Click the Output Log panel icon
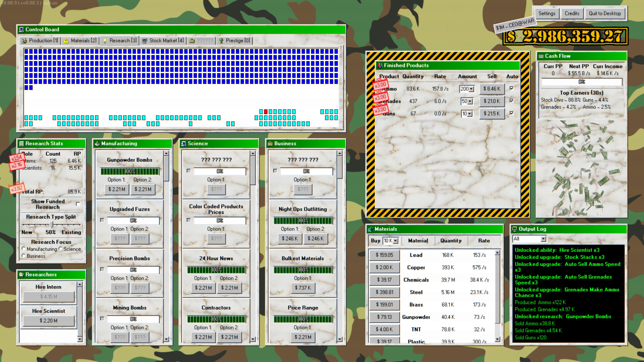This screenshot has height=362, width=644. click(516, 229)
